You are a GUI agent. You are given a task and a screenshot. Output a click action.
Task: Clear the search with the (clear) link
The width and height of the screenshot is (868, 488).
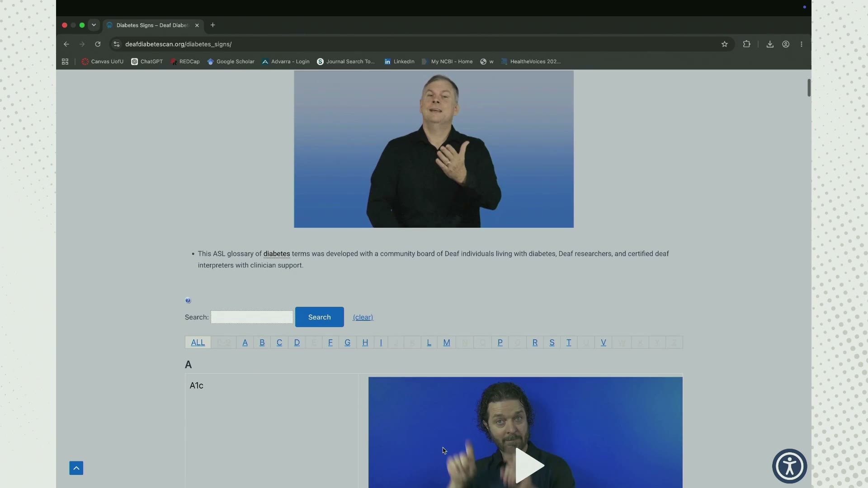pos(363,317)
